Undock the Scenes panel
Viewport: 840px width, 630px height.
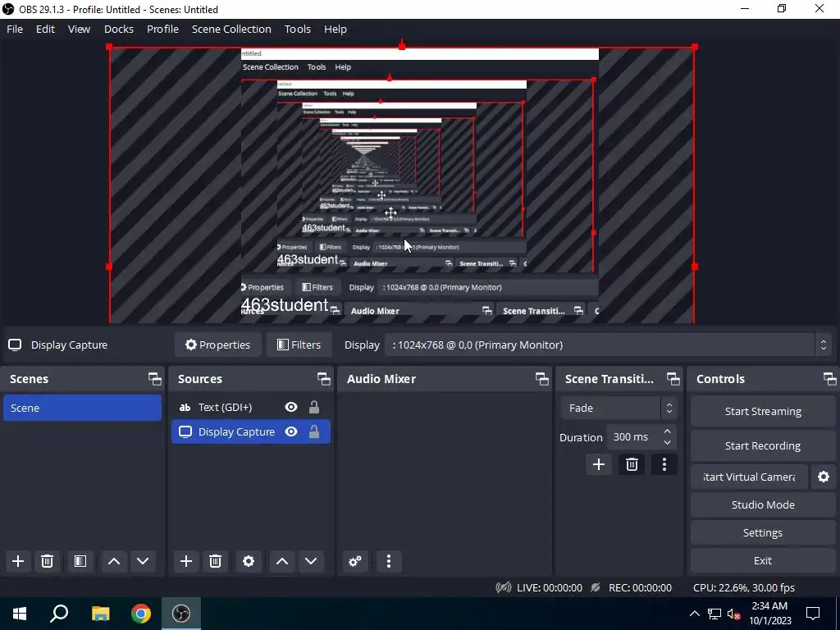click(x=155, y=379)
